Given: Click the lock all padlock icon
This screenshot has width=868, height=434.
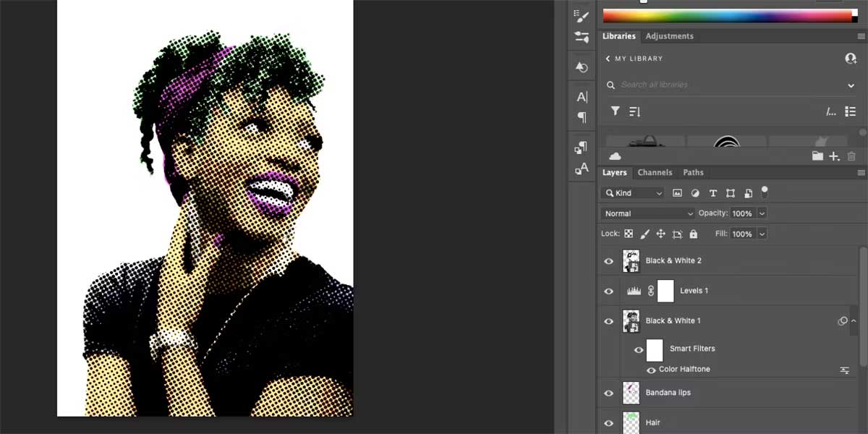Looking at the screenshot, I should click(x=694, y=234).
